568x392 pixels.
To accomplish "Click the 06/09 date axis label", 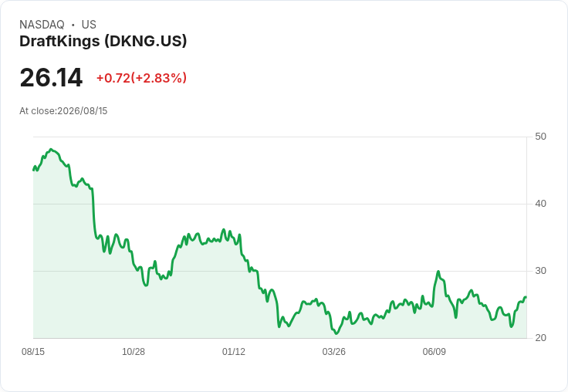I will coord(434,351).
